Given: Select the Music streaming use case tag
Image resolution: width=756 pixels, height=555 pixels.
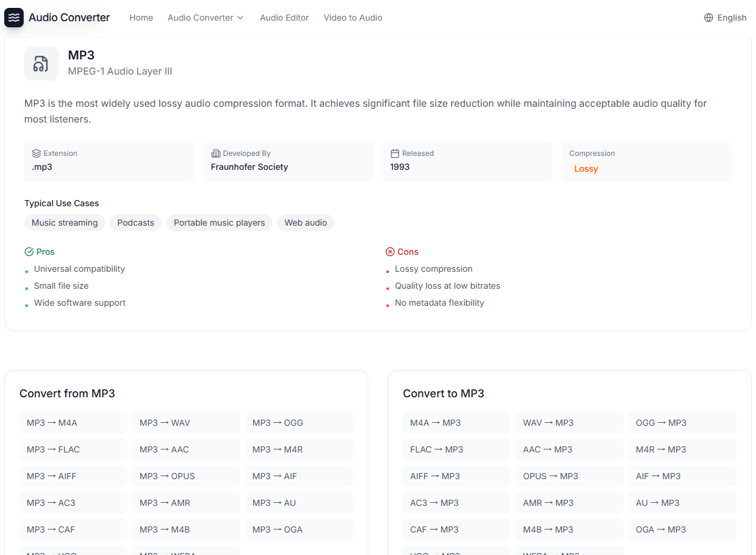Looking at the screenshot, I should pos(64,223).
